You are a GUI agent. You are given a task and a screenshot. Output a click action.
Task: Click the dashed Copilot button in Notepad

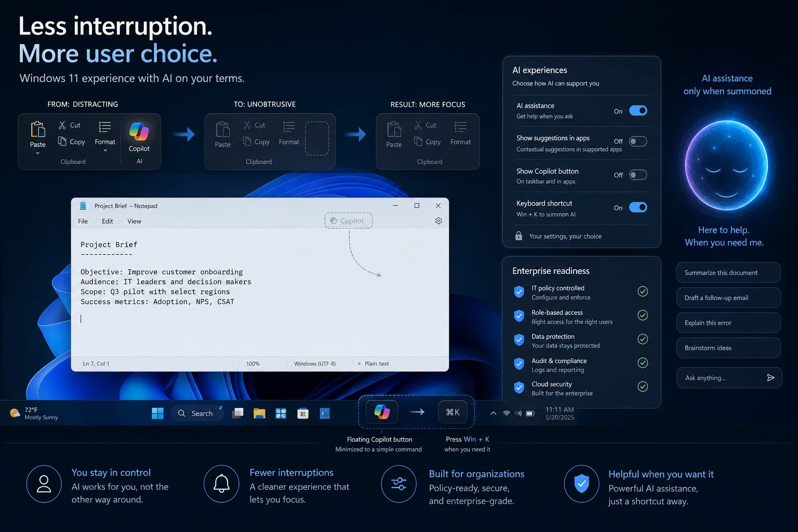349,221
